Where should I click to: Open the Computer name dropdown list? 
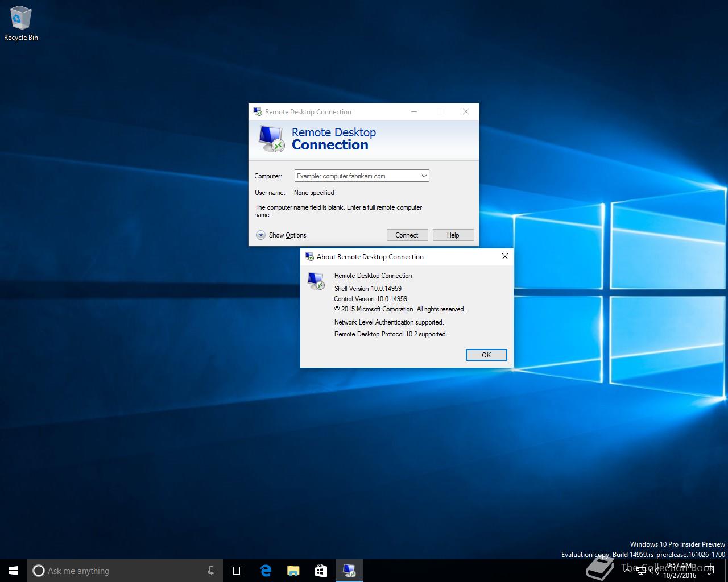pyautogui.click(x=424, y=176)
